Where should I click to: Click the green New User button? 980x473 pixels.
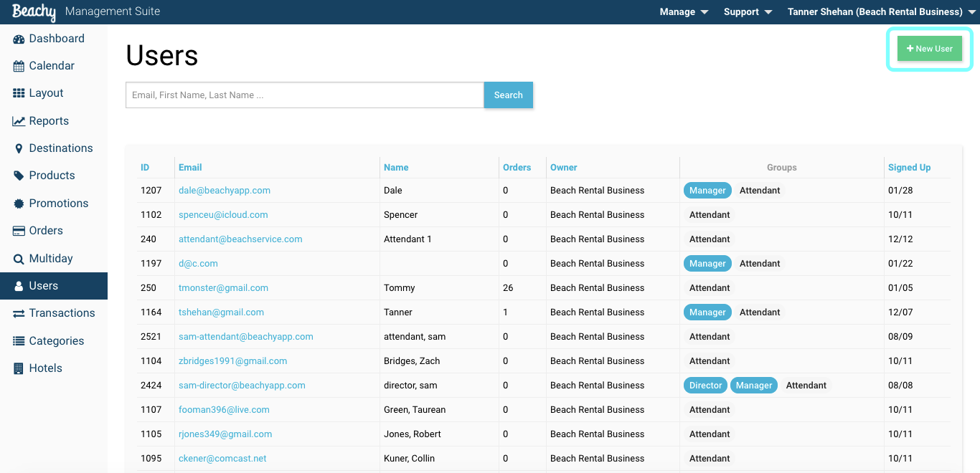pos(930,49)
